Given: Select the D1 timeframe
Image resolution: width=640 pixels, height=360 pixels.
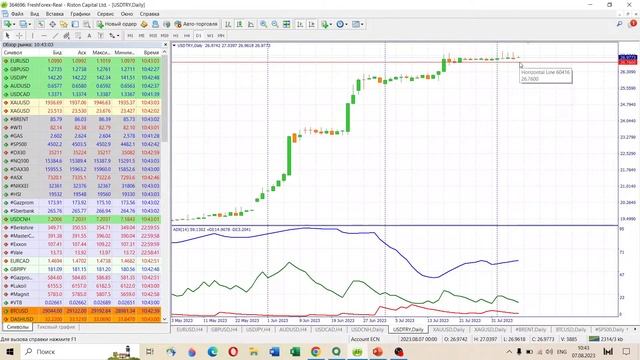Looking at the screenshot, I should click(x=198, y=36).
